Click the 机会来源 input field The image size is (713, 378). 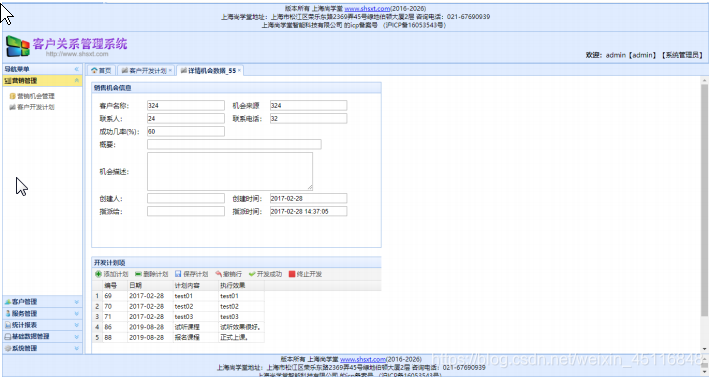(308, 106)
